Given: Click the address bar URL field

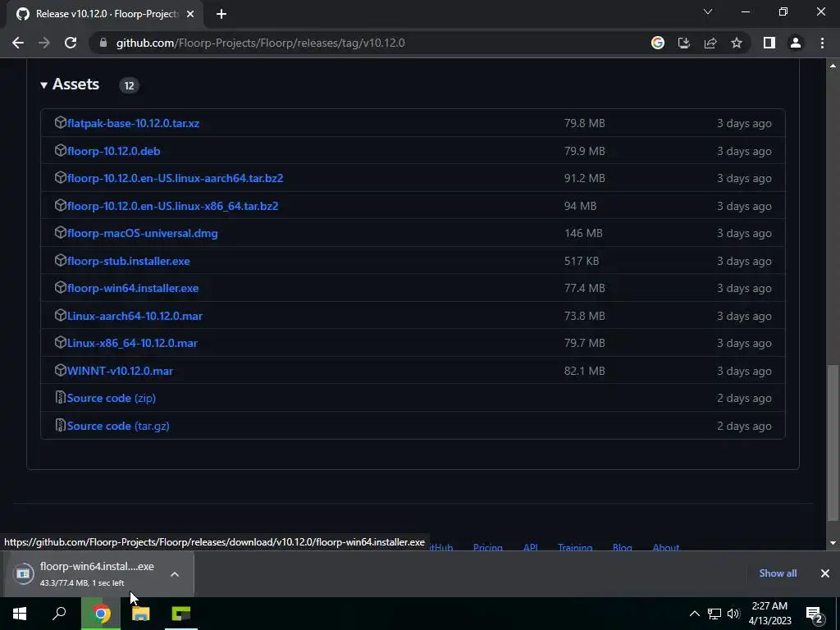Looking at the screenshot, I should 370,43.
